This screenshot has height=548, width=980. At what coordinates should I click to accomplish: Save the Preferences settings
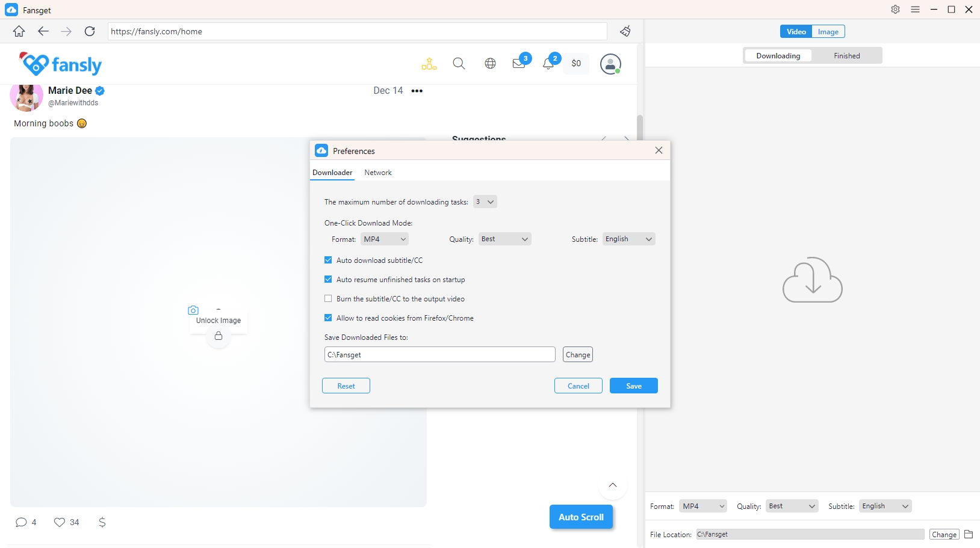(634, 386)
